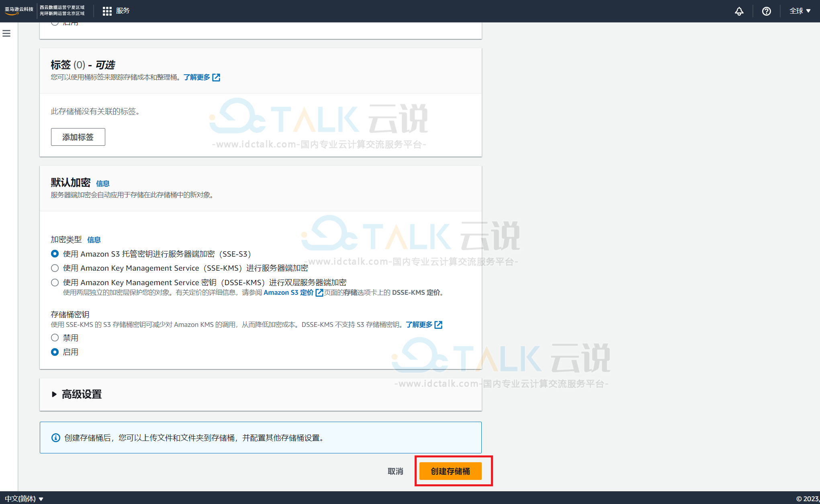Toggle the hamburger side navigation
Image resolution: width=820 pixels, height=504 pixels.
coord(6,33)
